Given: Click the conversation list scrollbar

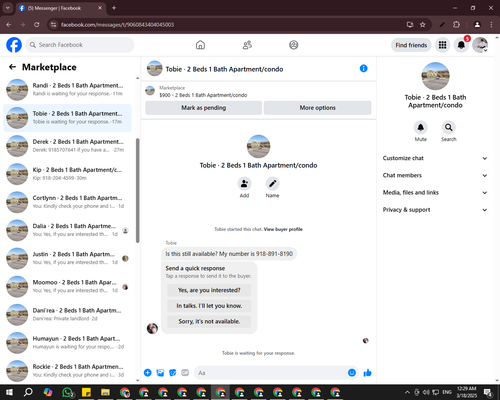Looking at the screenshot, I should click(137, 190).
